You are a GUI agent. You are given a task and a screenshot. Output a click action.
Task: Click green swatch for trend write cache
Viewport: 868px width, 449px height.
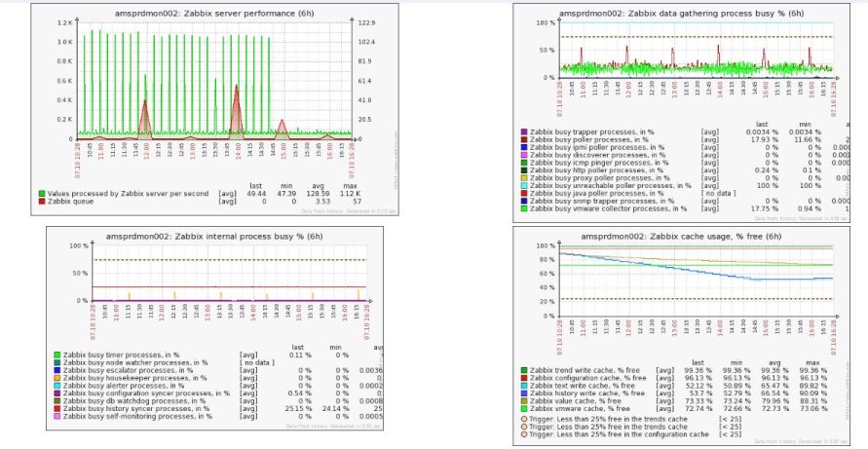click(x=524, y=370)
